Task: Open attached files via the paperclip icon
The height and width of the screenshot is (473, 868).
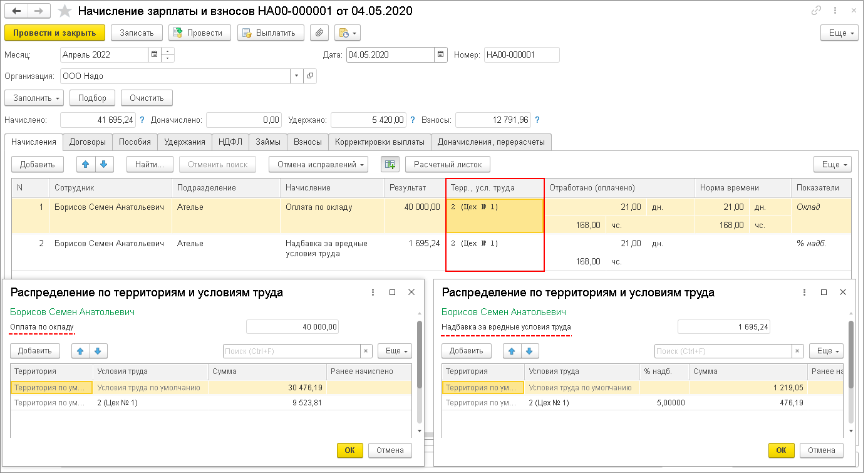Action: 319,33
